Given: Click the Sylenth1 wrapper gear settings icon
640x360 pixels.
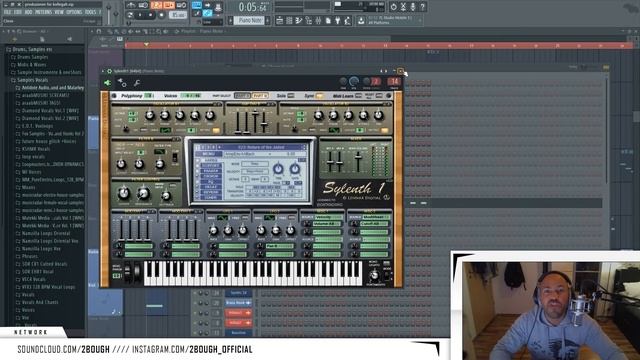Looking at the screenshot, I should tap(122, 83).
